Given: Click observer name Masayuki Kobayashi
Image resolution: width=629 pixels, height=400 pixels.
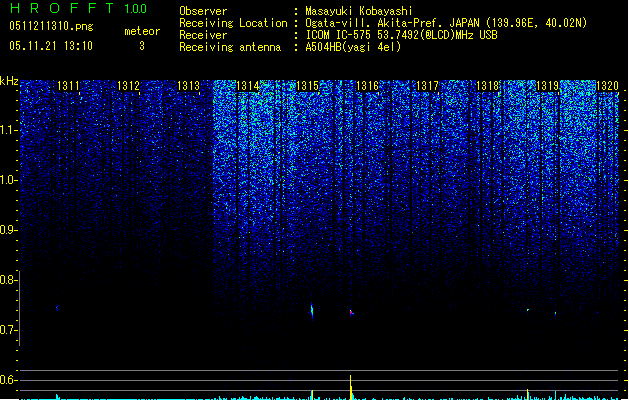Looking at the screenshot, I should [x=358, y=11].
